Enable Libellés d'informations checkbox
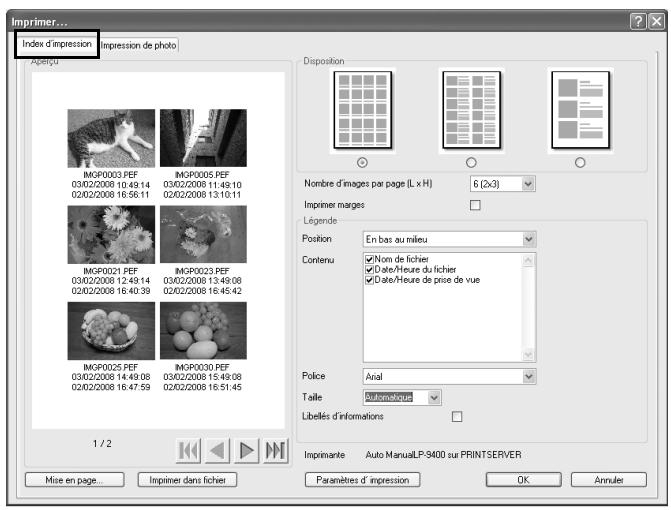671x510 pixels. point(457,416)
